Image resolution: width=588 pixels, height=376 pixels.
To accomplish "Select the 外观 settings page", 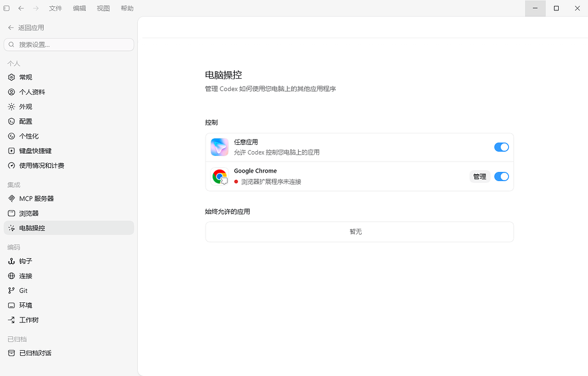I will [x=69, y=107].
